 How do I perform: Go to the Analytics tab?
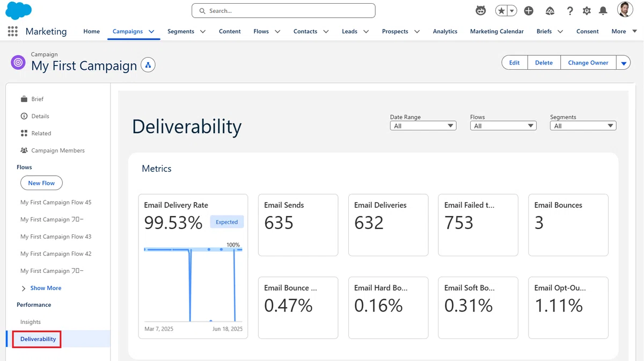pos(445,31)
